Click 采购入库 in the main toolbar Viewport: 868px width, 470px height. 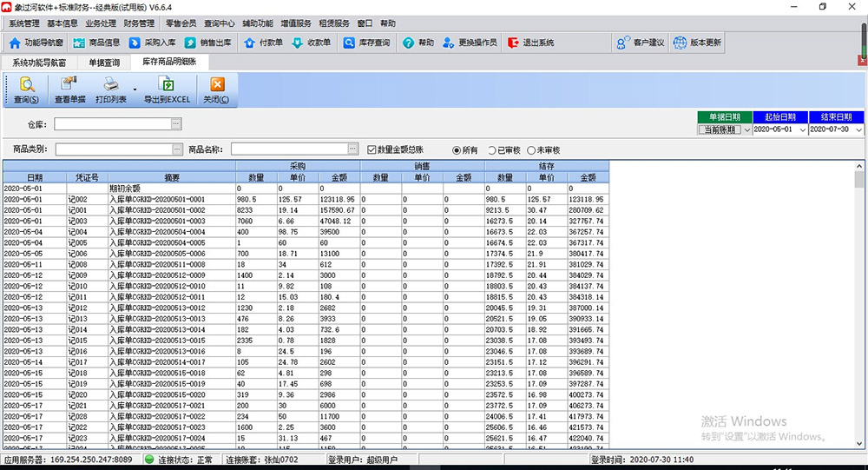coord(152,43)
